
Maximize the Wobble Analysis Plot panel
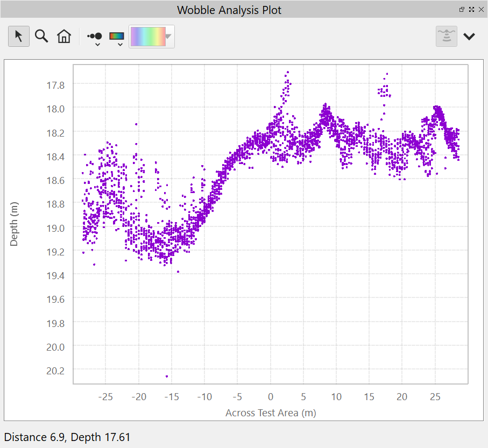[471, 10]
